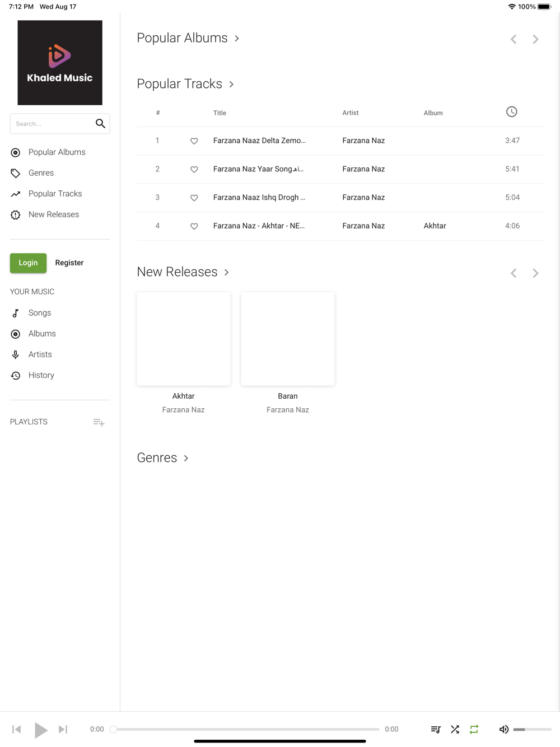Open the New Releases heading link
Viewport: 560px width, 747px height.
pos(178,272)
